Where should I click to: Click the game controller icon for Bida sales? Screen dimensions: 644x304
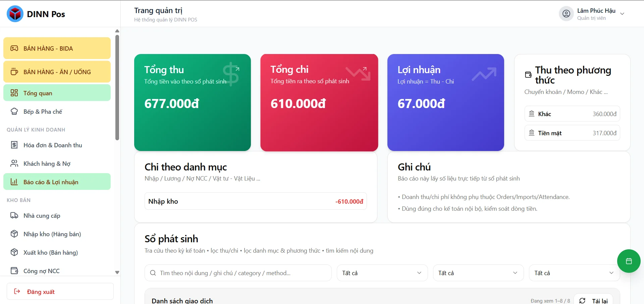[14, 48]
